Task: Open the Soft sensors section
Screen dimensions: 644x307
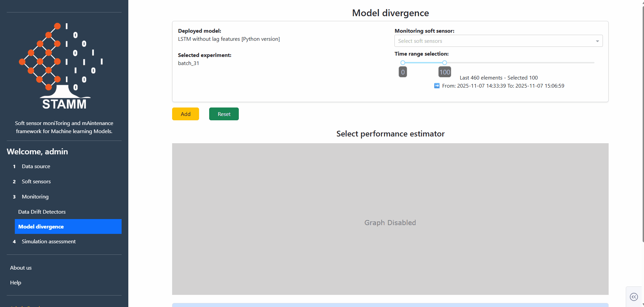Action: pos(36,181)
